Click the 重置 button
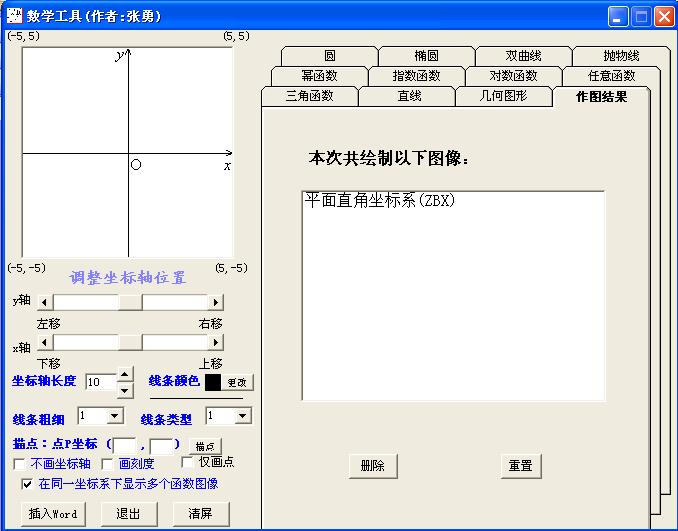This screenshot has width=678, height=531. [521, 466]
